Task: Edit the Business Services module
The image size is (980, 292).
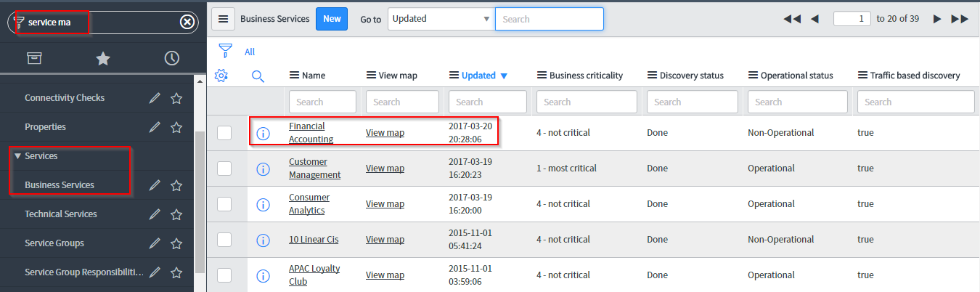Action: tap(155, 185)
